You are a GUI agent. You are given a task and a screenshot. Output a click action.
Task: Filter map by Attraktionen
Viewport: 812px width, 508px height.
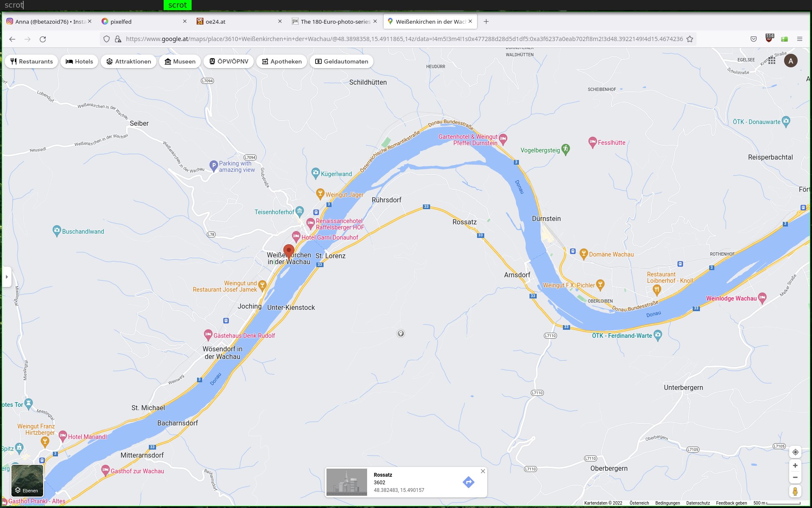(x=129, y=61)
